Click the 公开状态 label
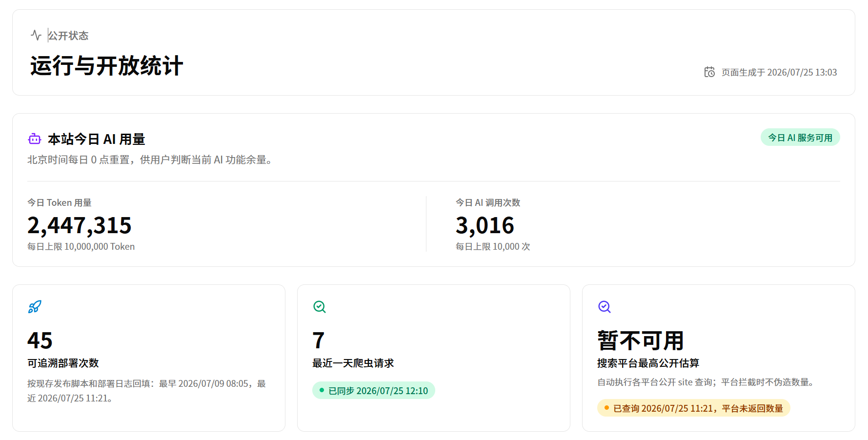 coord(68,36)
